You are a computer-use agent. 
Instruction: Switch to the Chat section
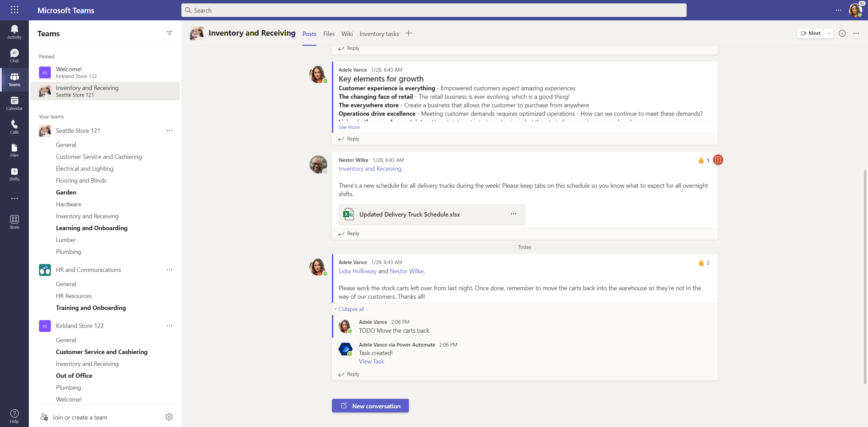[x=14, y=55]
